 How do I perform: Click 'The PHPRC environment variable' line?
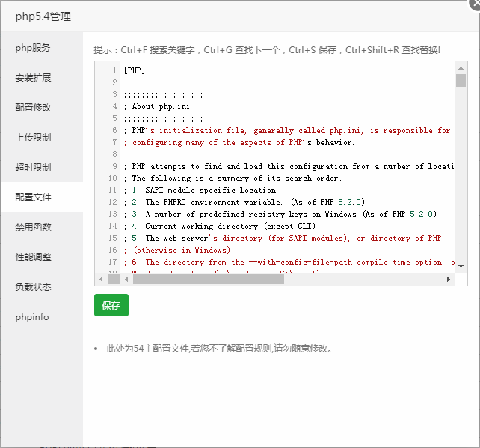coord(244,203)
